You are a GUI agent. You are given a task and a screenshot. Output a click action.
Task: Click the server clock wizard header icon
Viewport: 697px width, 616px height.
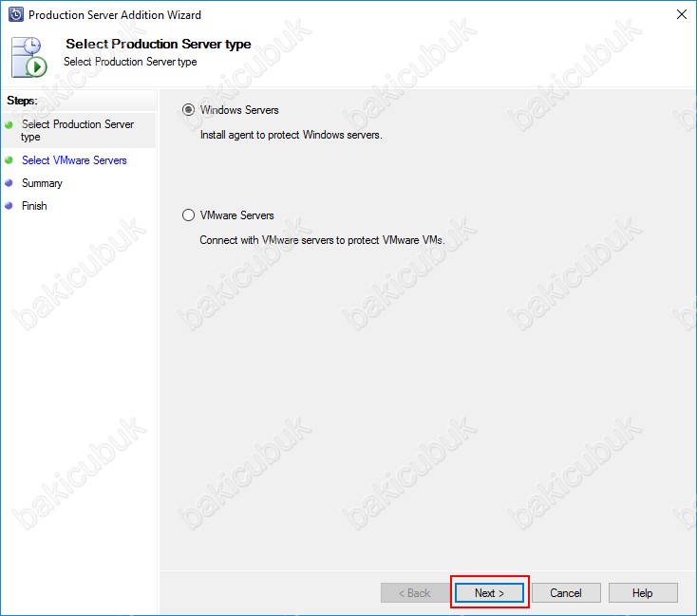tap(28, 57)
